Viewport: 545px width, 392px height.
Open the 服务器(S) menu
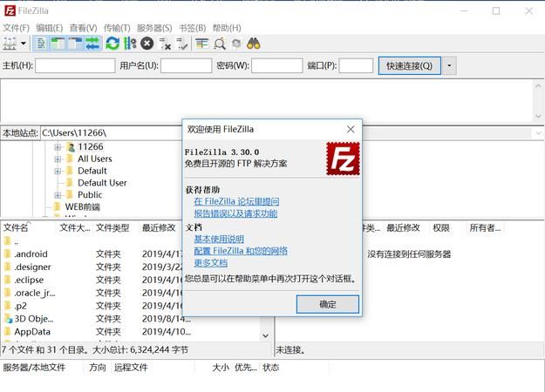coord(154,28)
